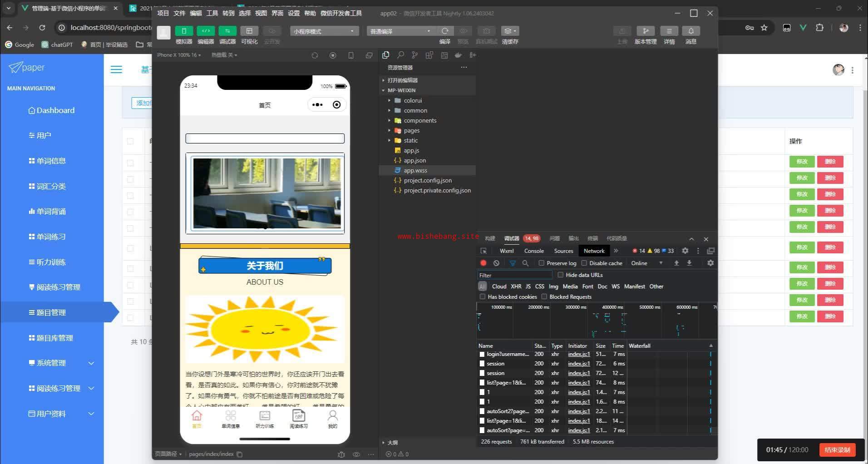Viewport: 868px width, 464px height.
Task: Click the search icon in editor sidebar
Action: pos(400,55)
